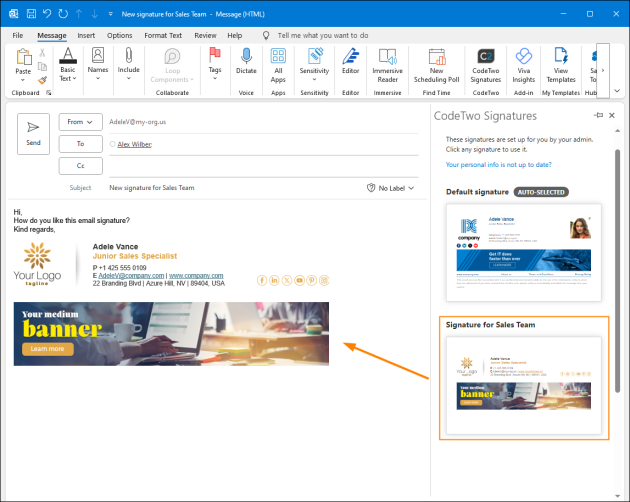Launch the Editor tool
This screenshot has height=502, width=630.
(350, 61)
